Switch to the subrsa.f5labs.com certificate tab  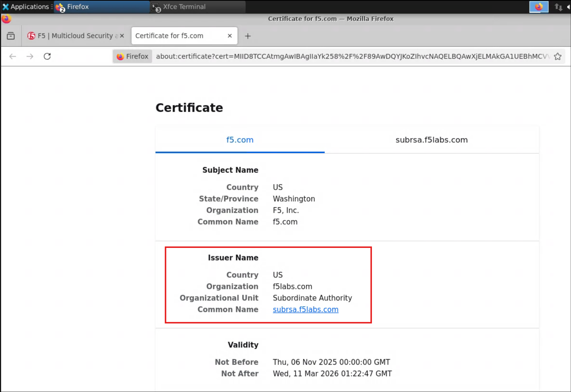click(x=431, y=140)
